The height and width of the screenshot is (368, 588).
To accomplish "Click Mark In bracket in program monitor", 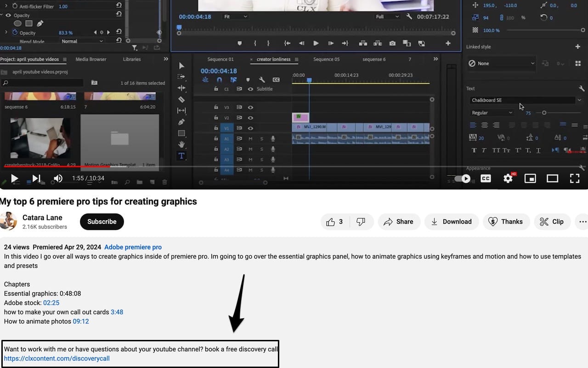I will 255,43.
